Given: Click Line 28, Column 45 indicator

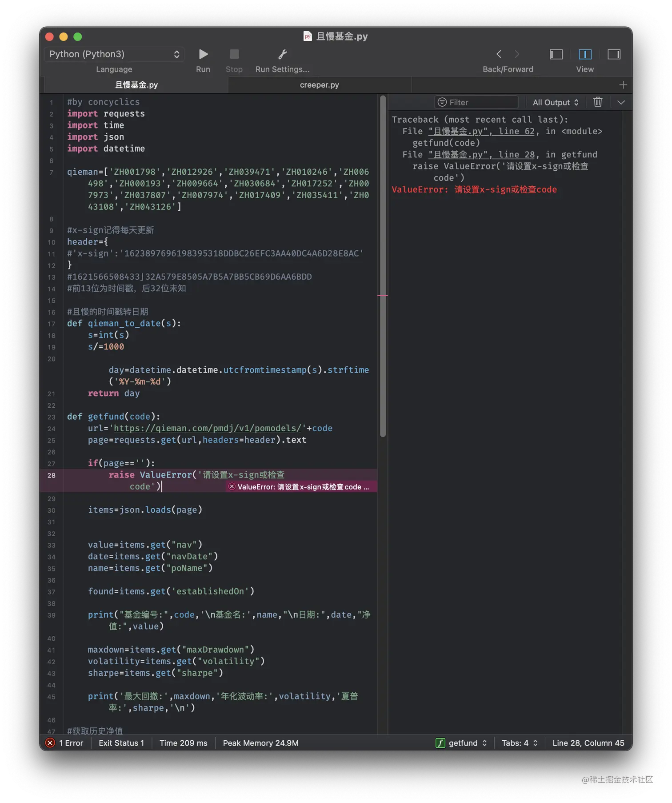Looking at the screenshot, I should click(588, 743).
